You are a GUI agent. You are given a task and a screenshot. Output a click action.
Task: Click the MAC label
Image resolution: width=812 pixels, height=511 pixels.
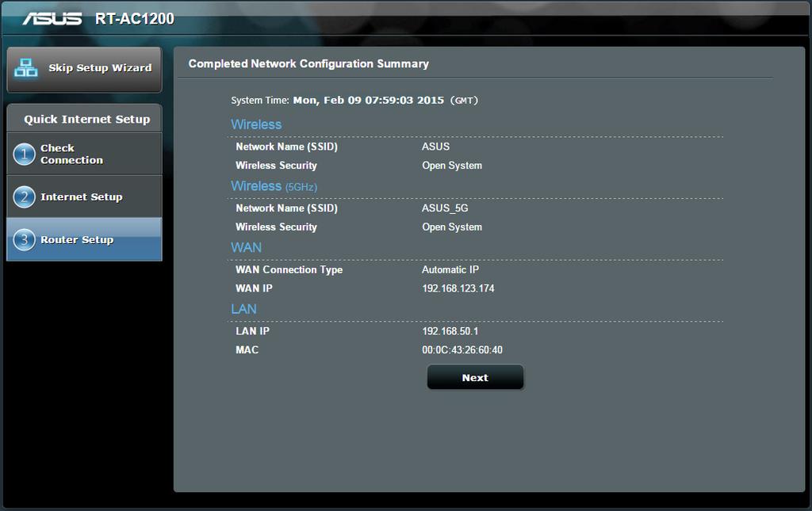click(x=247, y=350)
